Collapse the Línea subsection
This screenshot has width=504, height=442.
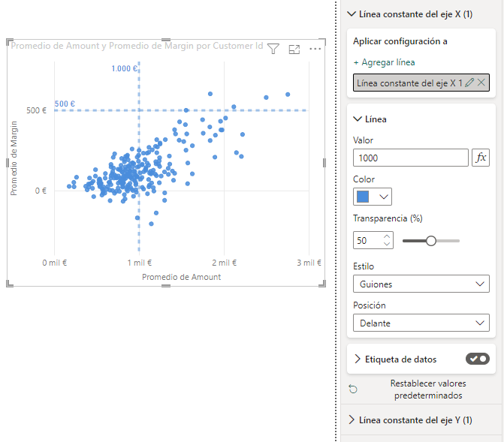click(357, 119)
